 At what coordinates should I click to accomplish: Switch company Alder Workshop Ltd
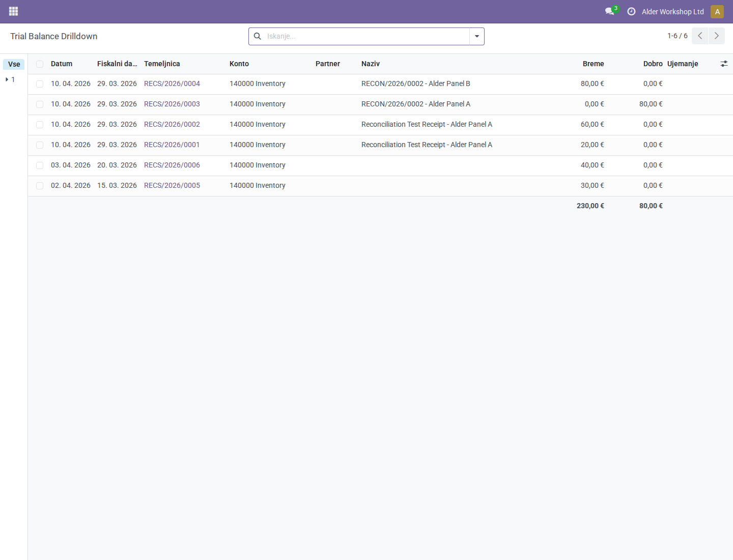672,12
